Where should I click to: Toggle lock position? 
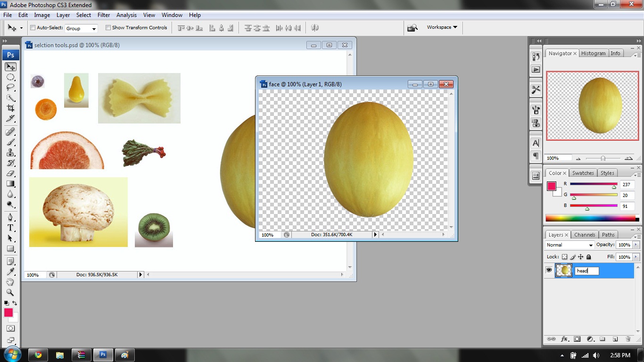tap(581, 257)
